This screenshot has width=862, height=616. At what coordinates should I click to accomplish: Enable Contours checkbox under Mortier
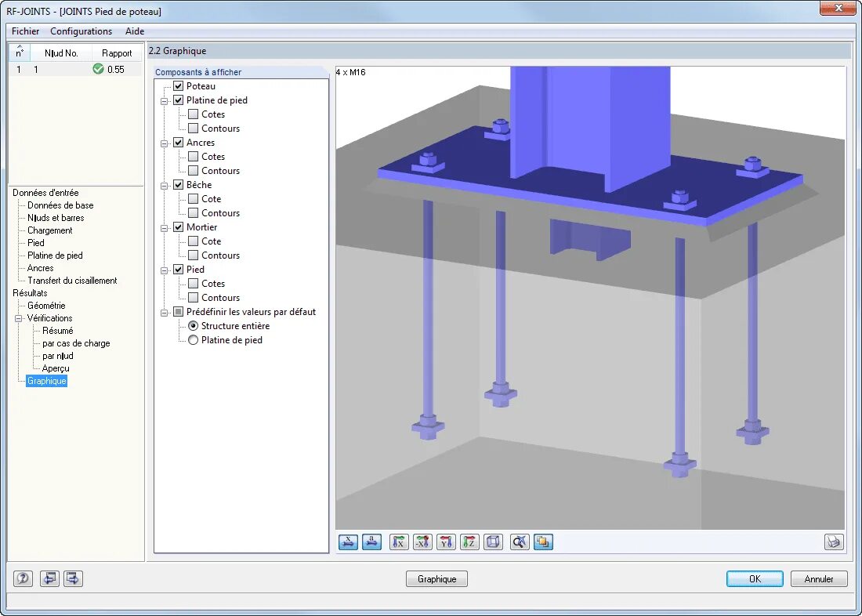pyautogui.click(x=193, y=255)
